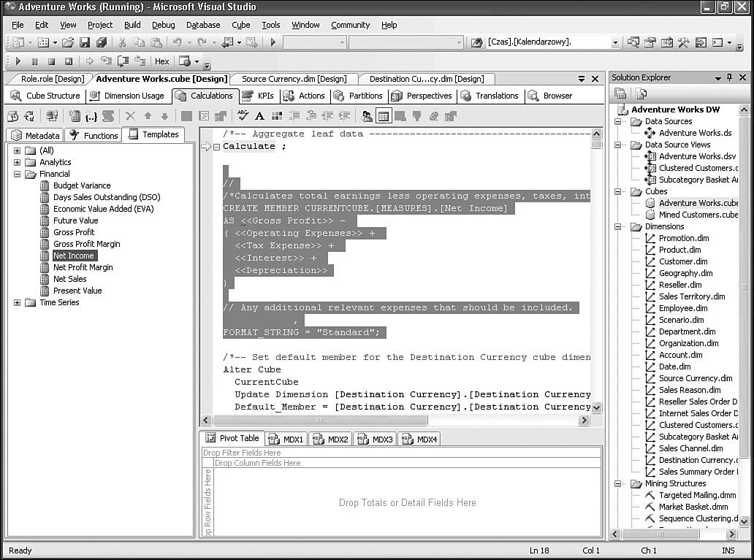Click the Reconnect icon in Calculations toolbar

pos(30,116)
